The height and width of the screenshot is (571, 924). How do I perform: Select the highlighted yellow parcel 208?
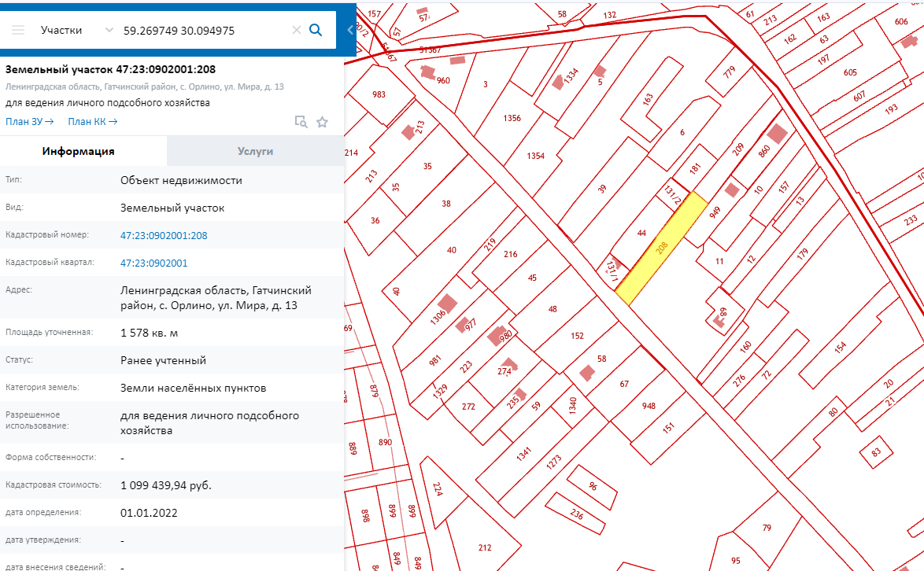661,248
